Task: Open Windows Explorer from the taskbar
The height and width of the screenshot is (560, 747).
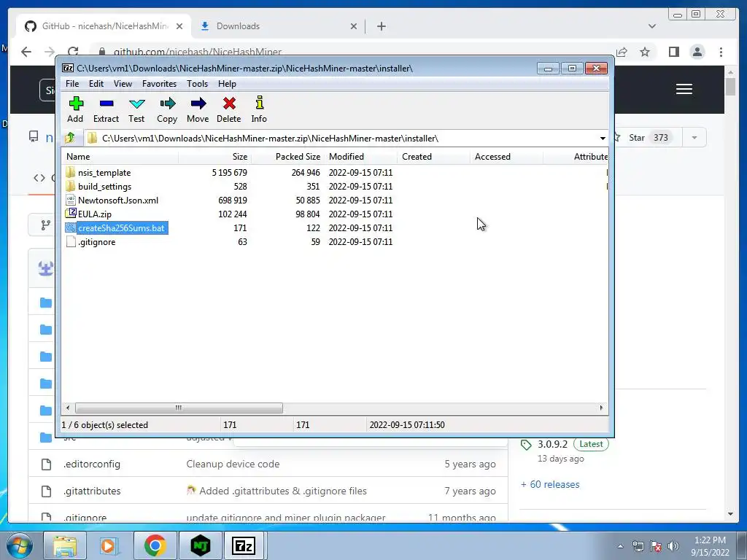Action: click(65, 545)
